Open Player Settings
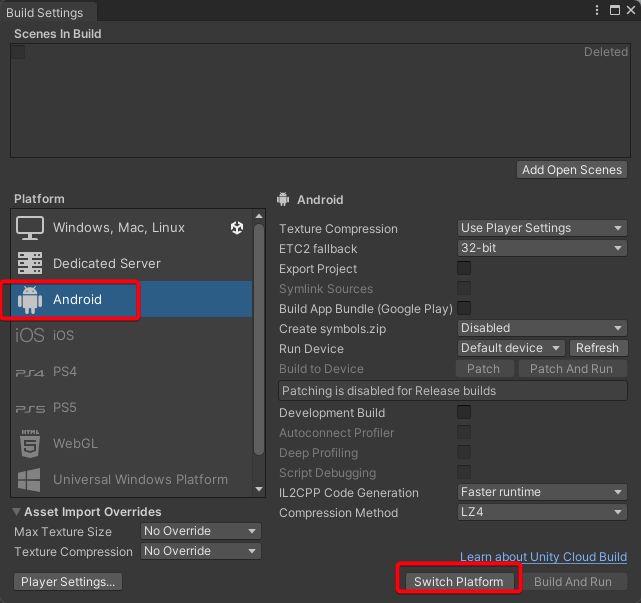 68,581
